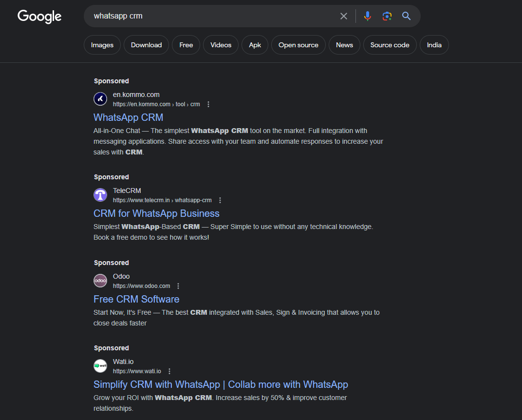This screenshot has height=420, width=522.
Task: Select the Videos filter chip
Action: pyautogui.click(x=221, y=45)
